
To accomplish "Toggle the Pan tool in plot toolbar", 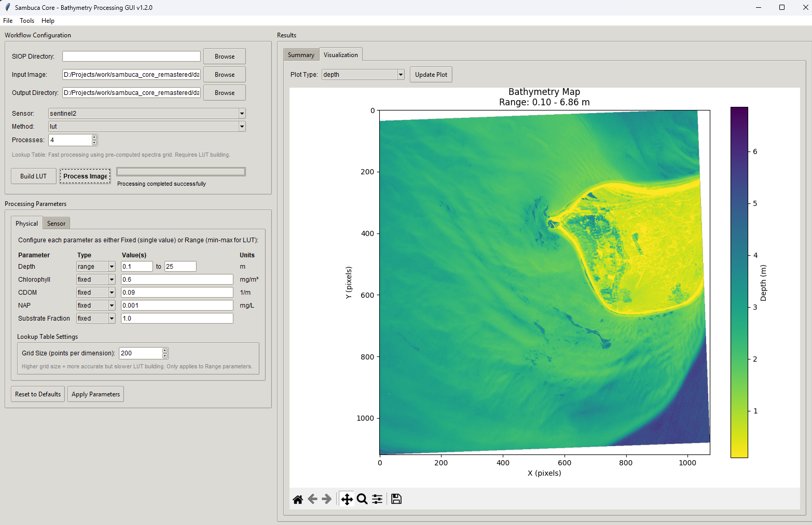I will (347, 499).
